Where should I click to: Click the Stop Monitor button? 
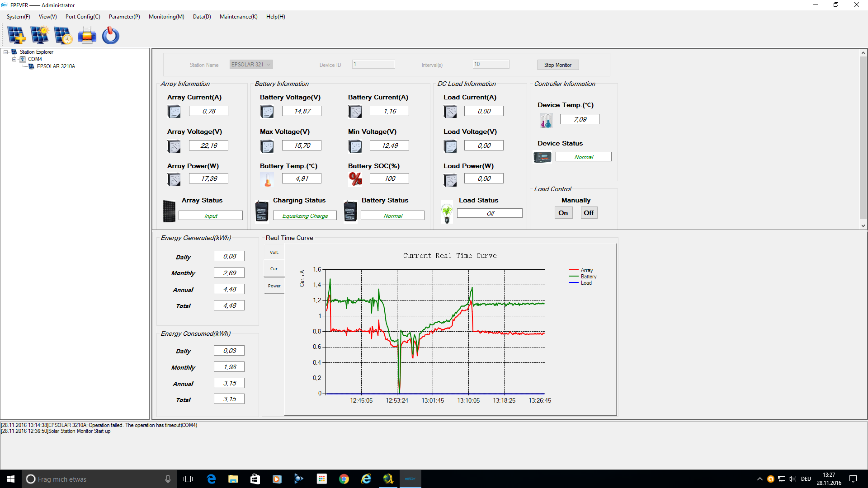558,65
